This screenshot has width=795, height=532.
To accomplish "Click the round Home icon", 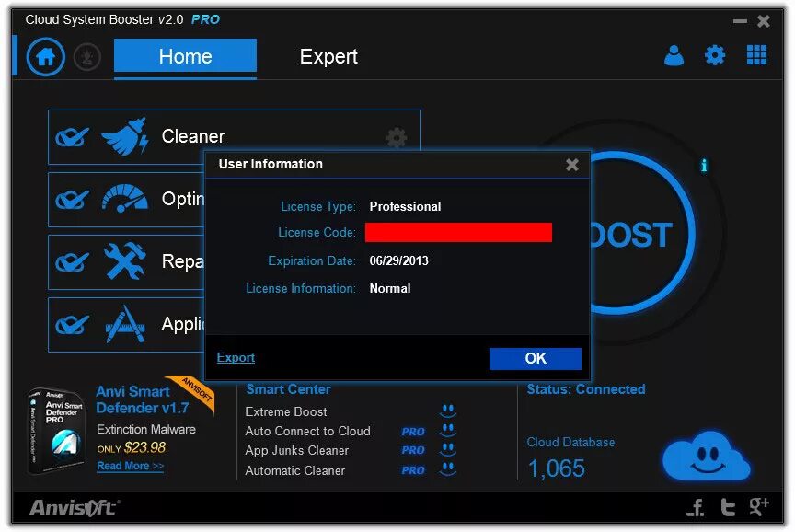I will (x=46, y=56).
